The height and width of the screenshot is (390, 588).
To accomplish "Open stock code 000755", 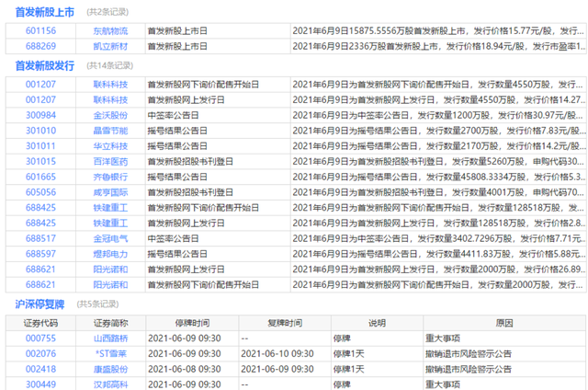I will click(x=40, y=338).
